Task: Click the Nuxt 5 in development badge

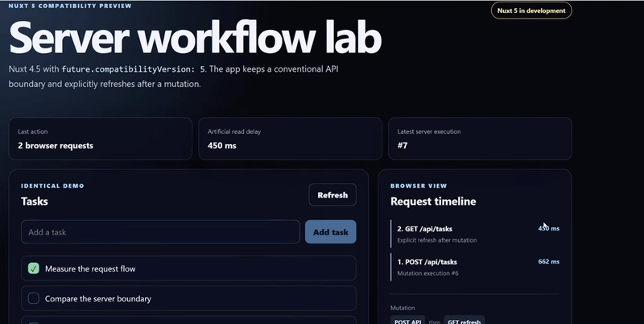Action: coord(531,10)
